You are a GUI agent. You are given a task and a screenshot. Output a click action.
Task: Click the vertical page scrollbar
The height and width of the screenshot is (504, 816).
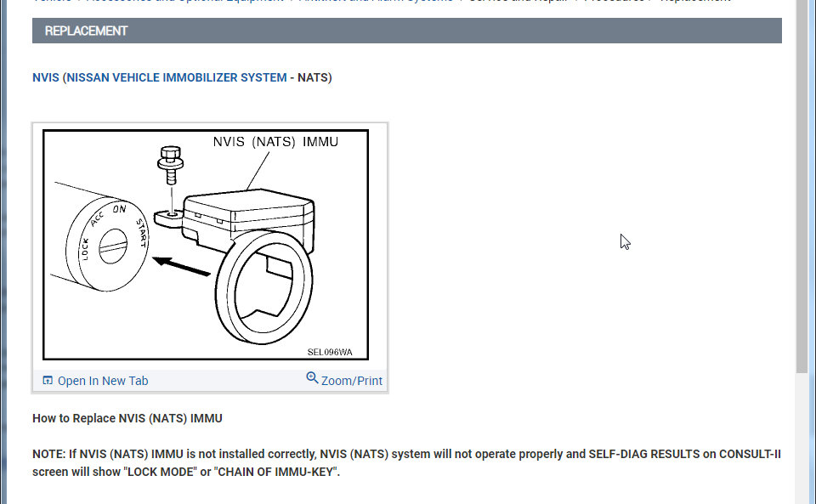802,187
